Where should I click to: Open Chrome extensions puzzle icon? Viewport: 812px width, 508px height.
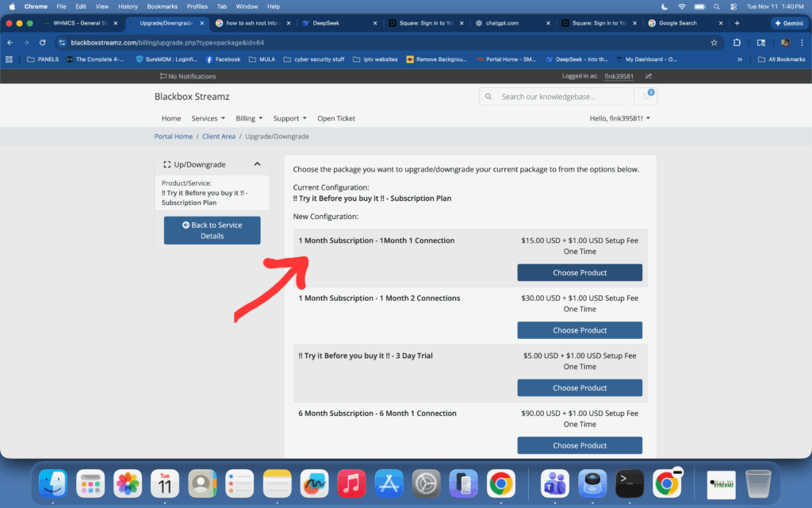tap(737, 42)
